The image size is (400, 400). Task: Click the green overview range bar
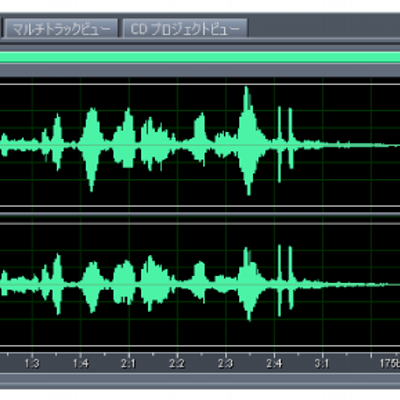click(200, 57)
